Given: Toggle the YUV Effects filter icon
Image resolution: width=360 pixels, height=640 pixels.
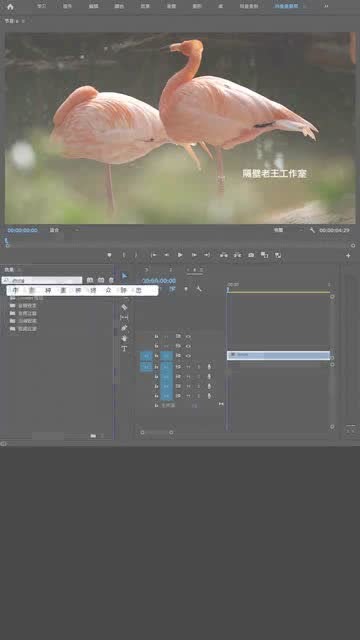Looking at the screenshot, I should coord(111,280).
